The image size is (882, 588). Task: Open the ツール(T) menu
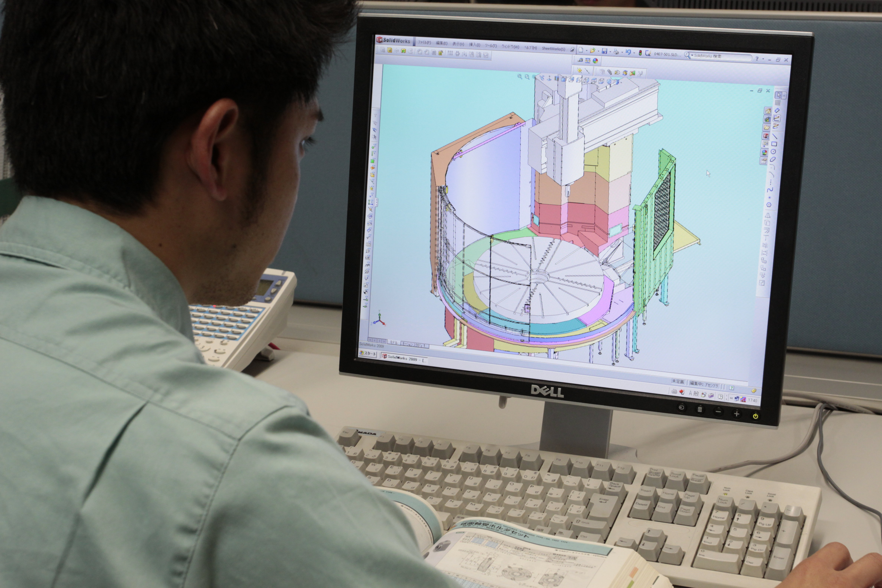pos(491,45)
